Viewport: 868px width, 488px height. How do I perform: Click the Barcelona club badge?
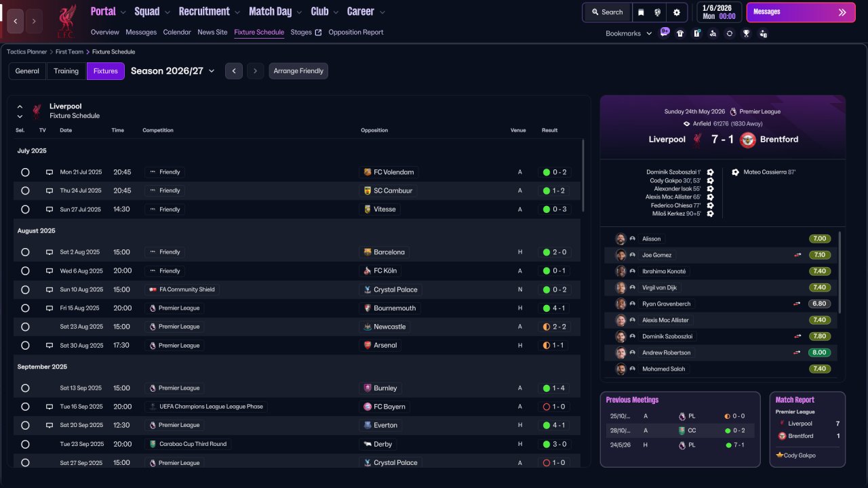(368, 252)
